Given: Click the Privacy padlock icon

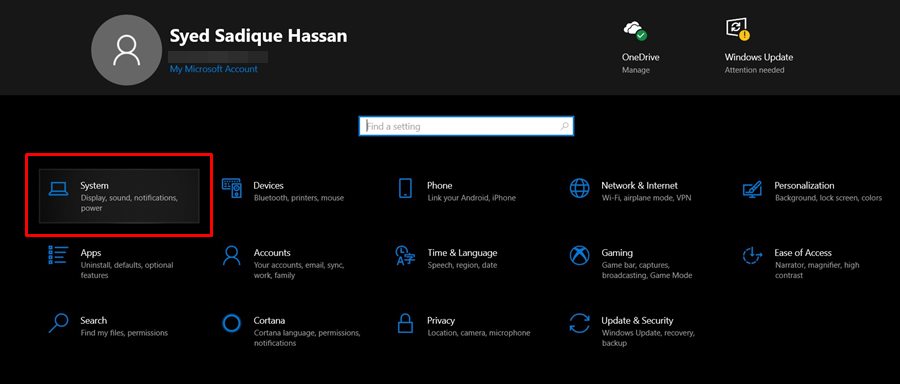Looking at the screenshot, I should pyautogui.click(x=405, y=323).
